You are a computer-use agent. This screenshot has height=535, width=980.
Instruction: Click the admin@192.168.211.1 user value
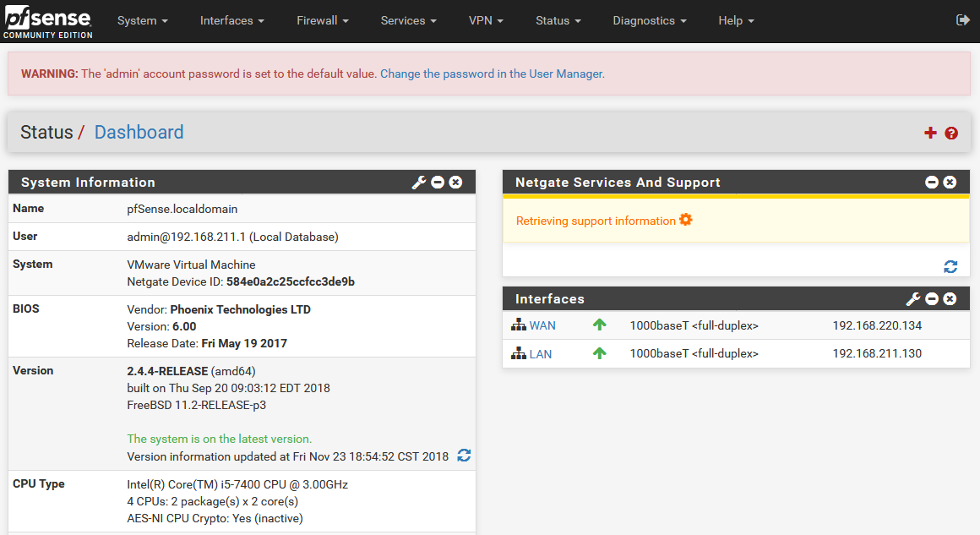coord(232,237)
